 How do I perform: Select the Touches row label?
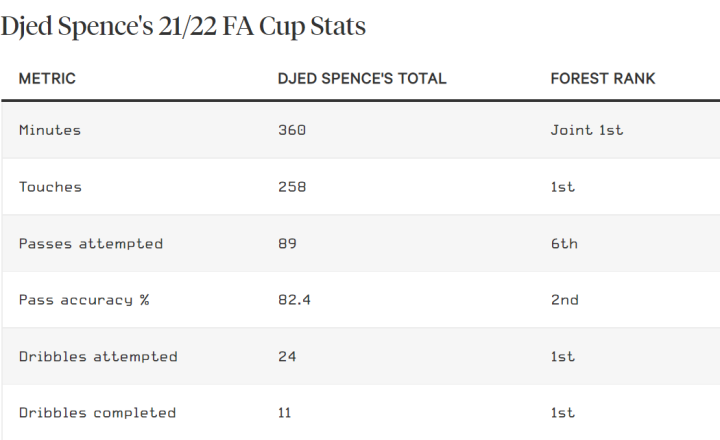tap(50, 187)
